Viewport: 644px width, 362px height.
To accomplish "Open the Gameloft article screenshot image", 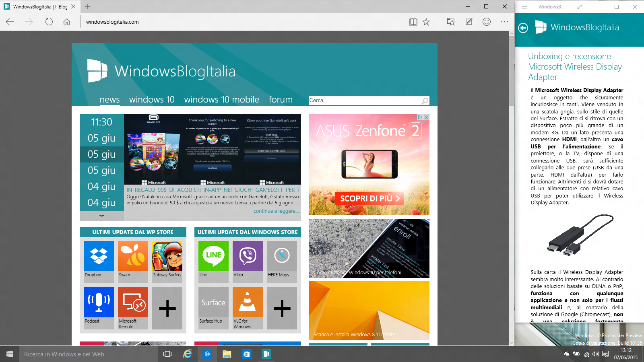I will tap(213, 150).
